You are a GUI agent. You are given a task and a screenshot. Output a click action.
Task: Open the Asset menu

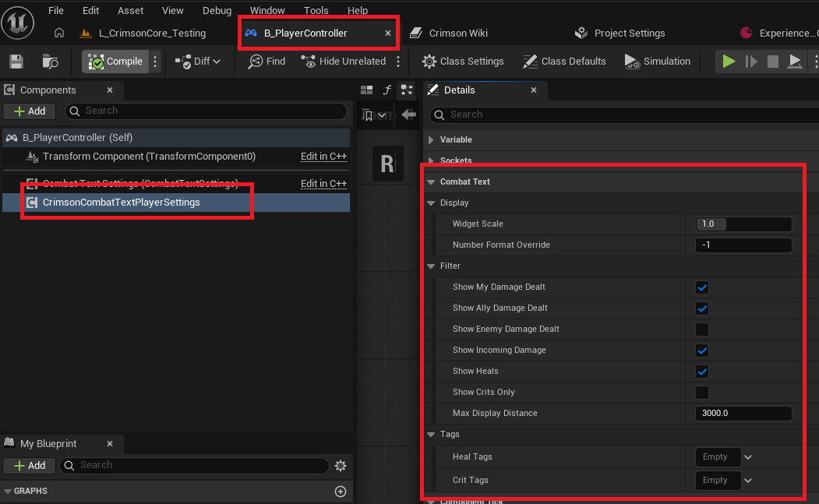pos(131,10)
